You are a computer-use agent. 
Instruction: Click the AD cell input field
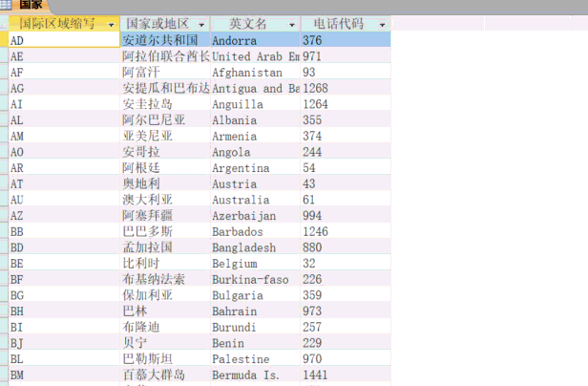(x=64, y=40)
